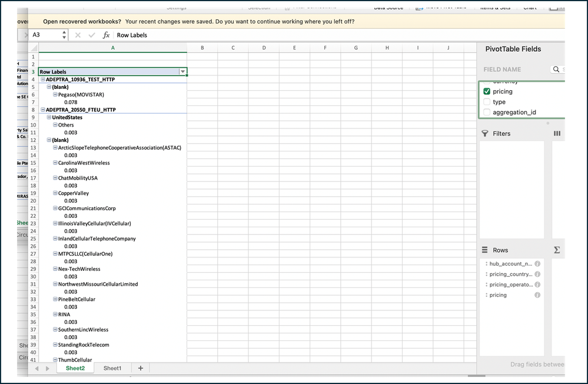Select the ArcticSlopeTelephoneCooperativeAssociation(ASTAC) cell

pos(112,147)
